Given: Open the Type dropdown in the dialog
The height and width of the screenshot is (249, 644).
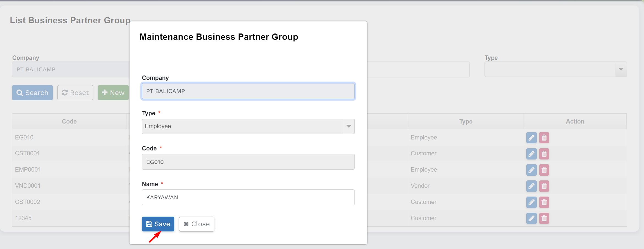Looking at the screenshot, I should tap(348, 126).
